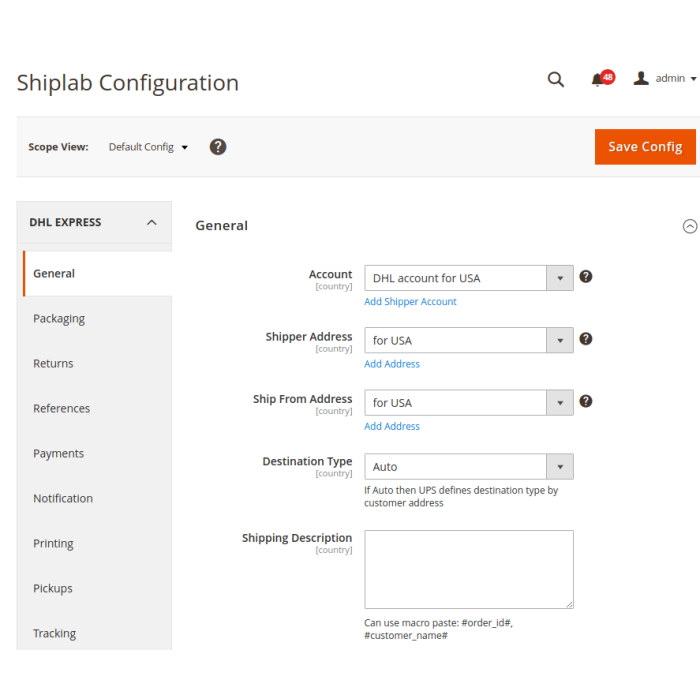Click the Shiplab Configuration page title
Screen dimensions: 700x700
pyautogui.click(x=128, y=83)
